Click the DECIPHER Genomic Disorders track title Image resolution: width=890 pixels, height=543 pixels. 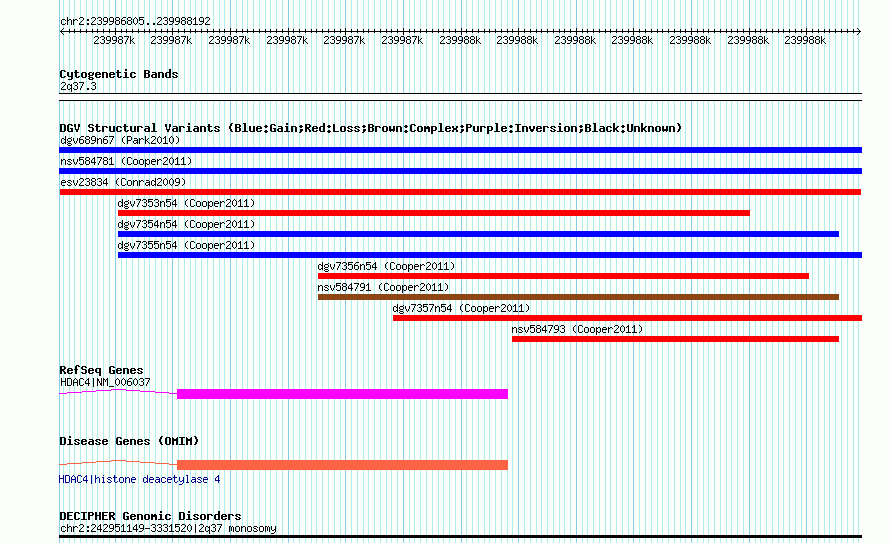tap(150, 516)
